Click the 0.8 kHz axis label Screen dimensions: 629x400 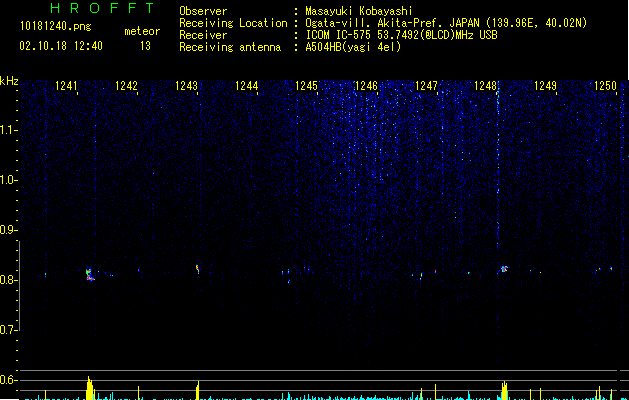(x=7, y=280)
